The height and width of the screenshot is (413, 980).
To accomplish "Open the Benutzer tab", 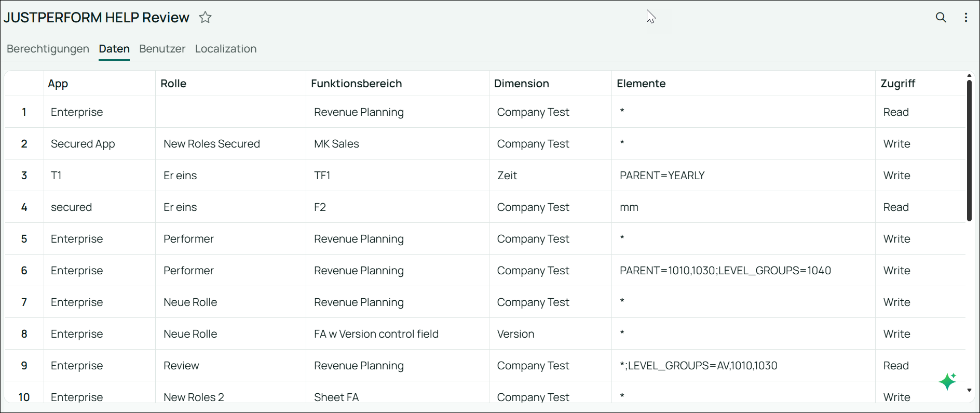I will (x=162, y=49).
